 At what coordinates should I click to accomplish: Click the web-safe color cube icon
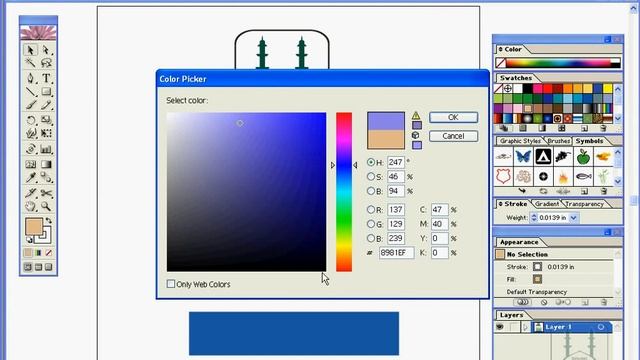pyautogui.click(x=416, y=135)
